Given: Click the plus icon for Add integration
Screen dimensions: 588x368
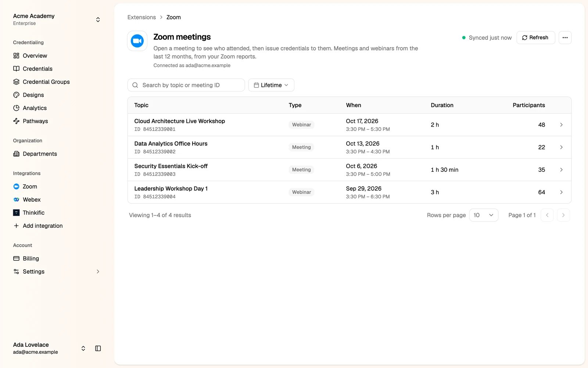Looking at the screenshot, I should (x=16, y=226).
